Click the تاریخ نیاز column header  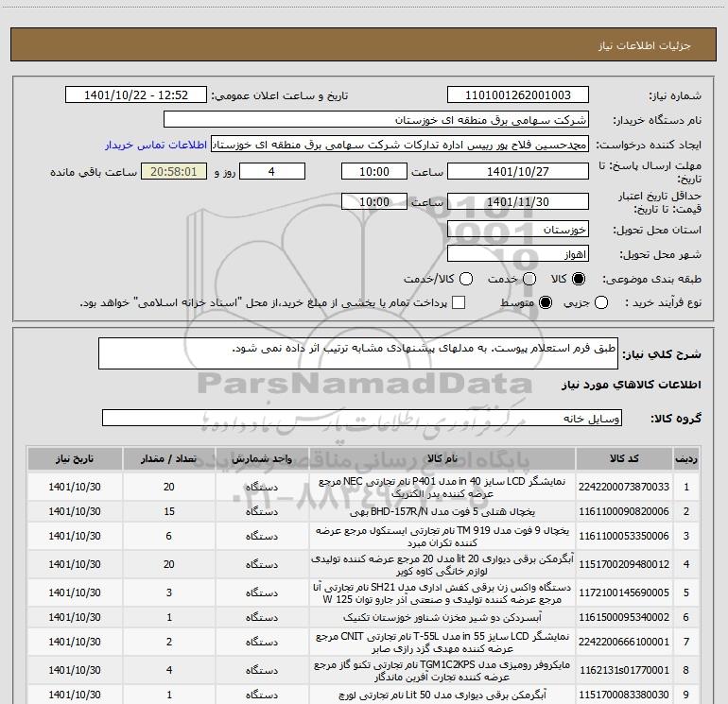tap(78, 457)
